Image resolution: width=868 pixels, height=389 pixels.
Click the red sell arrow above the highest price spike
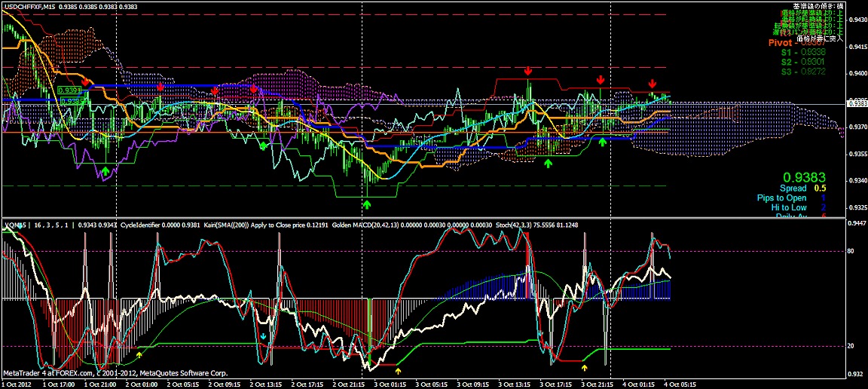tap(528, 71)
